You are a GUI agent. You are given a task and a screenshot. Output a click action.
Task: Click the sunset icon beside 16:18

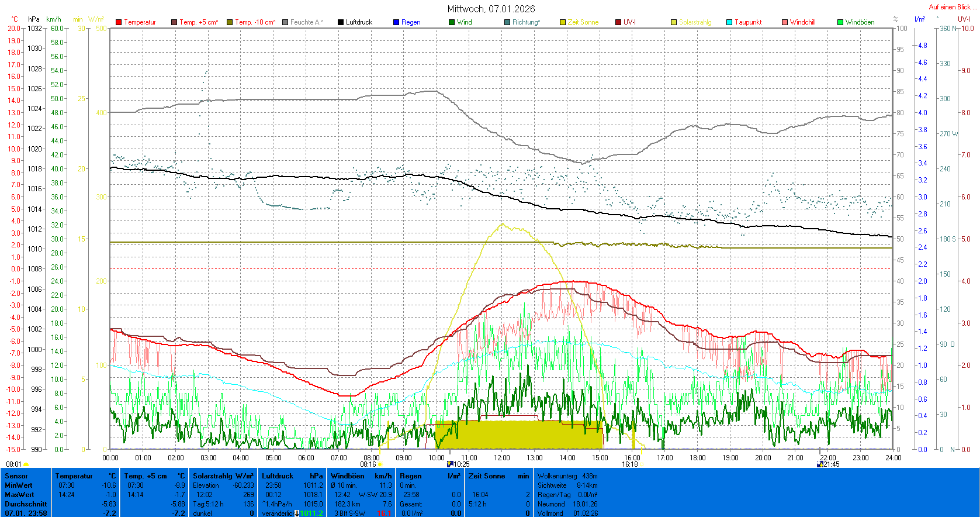click(642, 464)
